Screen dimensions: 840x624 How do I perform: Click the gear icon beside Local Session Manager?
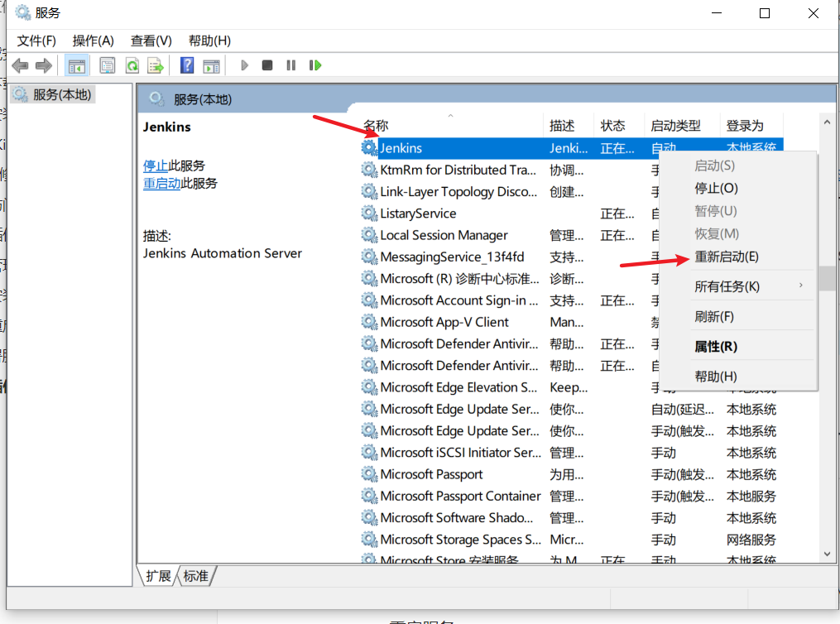pyautogui.click(x=369, y=234)
